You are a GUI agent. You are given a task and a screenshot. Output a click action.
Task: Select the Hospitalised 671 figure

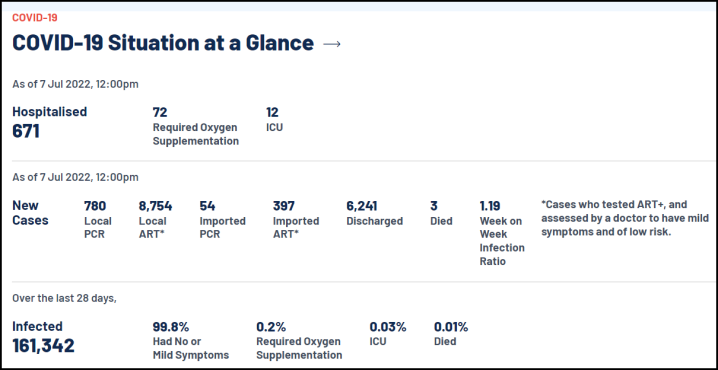pyautogui.click(x=49, y=123)
